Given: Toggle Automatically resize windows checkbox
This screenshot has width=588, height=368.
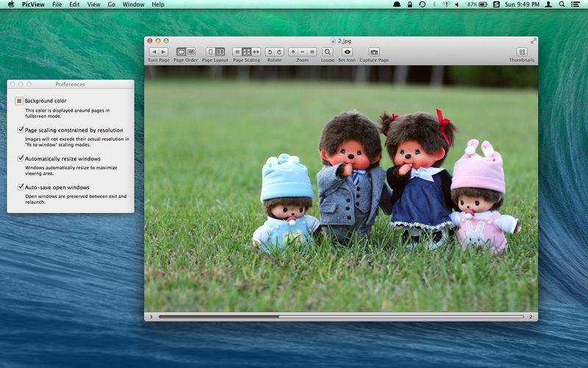Looking at the screenshot, I should click(x=21, y=158).
